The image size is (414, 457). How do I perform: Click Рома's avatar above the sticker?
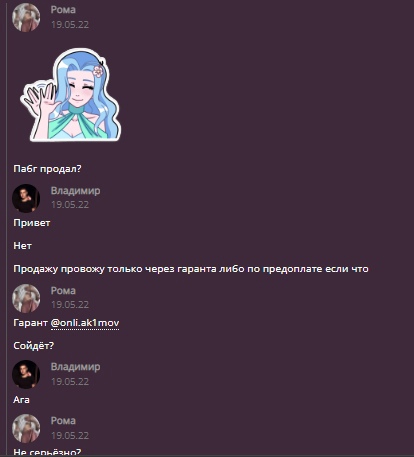26,18
